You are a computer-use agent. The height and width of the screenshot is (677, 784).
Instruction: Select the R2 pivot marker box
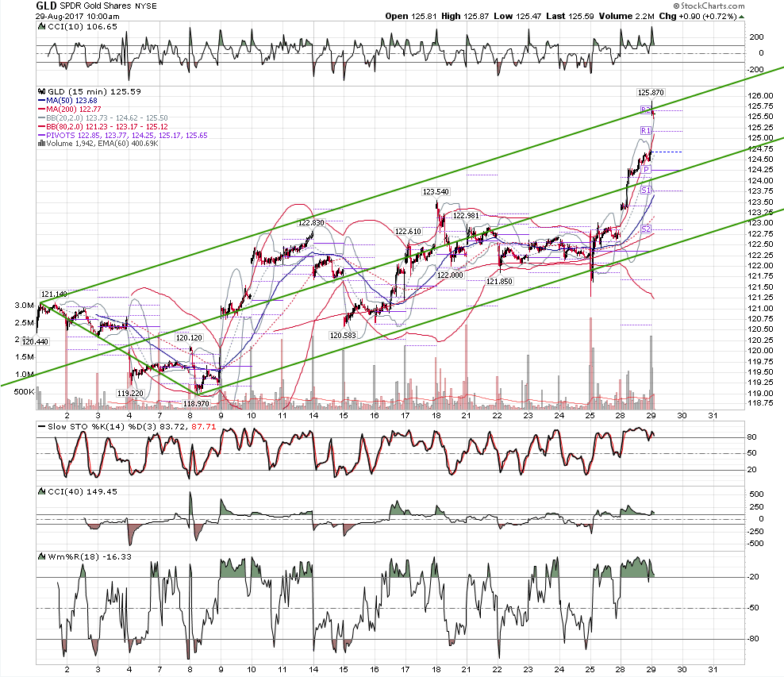(x=645, y=110)
